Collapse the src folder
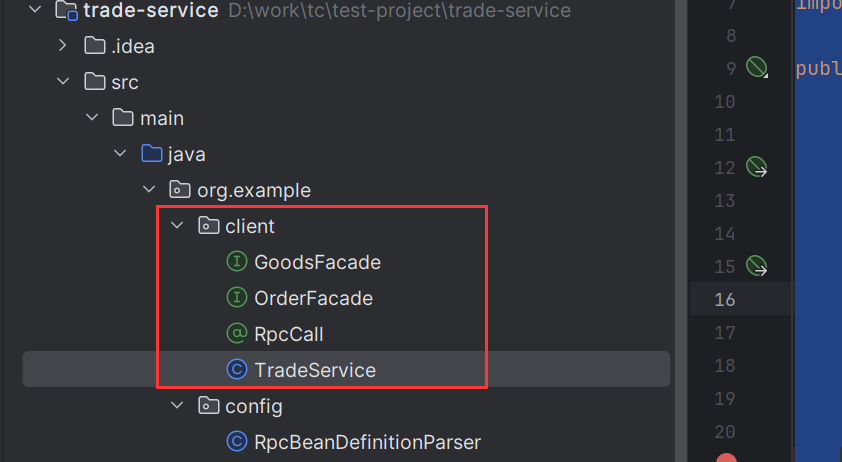This screenshot has height=462, width=842. point(63,82)
